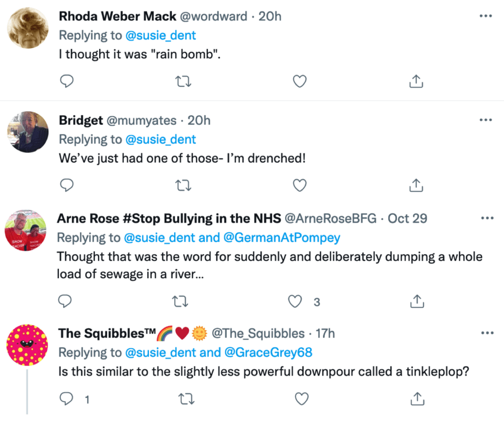
Task: Like Arne Rose's tweet with 3 likes
Action: coord(295,301)
